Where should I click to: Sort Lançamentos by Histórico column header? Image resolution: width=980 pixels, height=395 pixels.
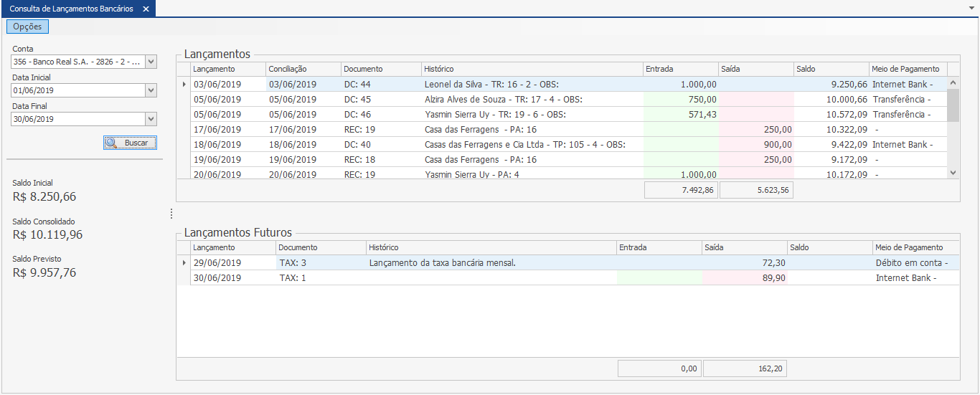(532, 69)
